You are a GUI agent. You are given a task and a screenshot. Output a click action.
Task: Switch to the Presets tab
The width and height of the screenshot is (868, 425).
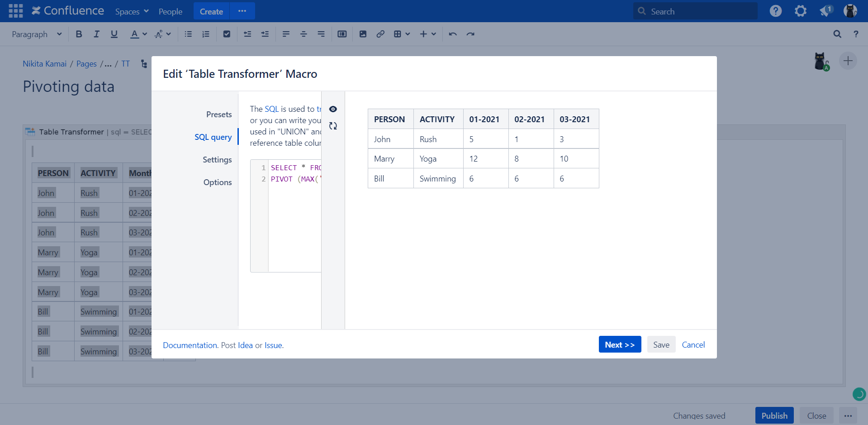(219, 115)
